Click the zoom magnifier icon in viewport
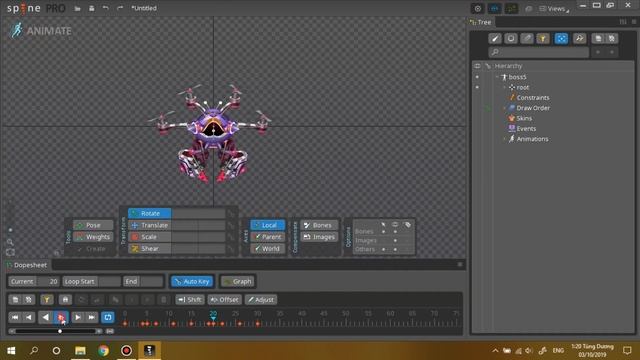This screenshot has width=640, height=360. coord(10,242)
